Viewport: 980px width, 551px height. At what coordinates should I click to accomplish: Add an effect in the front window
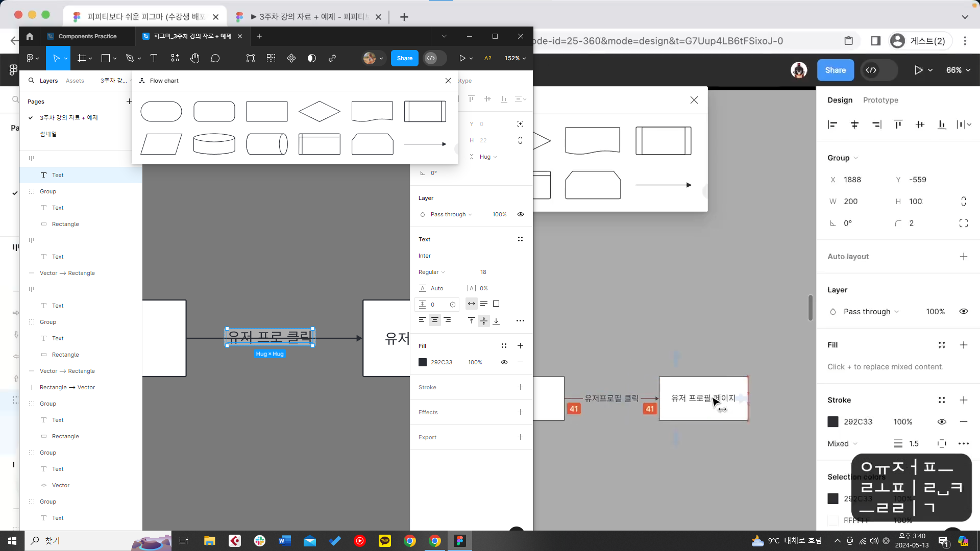point(520,412)
